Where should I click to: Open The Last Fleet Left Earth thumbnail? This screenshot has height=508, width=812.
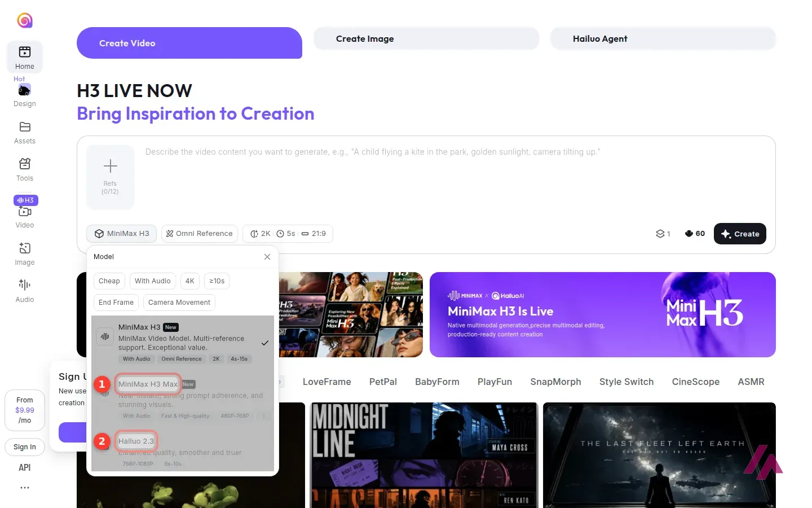[x=659, y=455]
